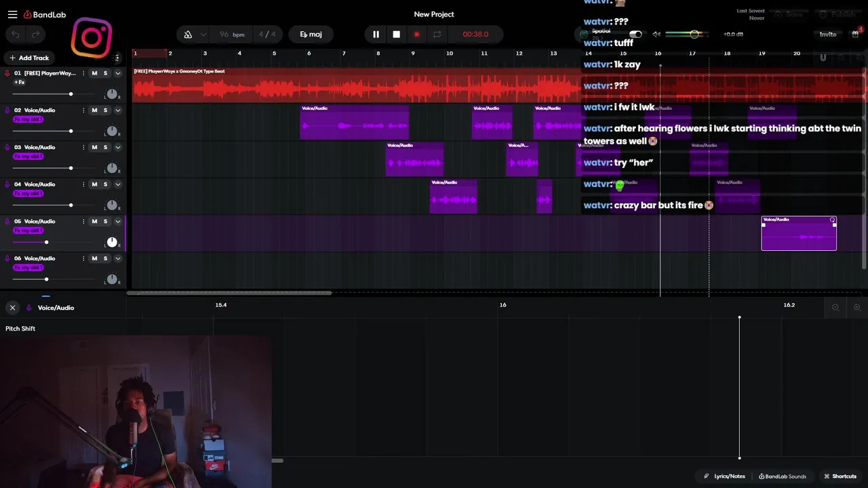Viewport: 868px width, 488px height.
Task: Adjust track 01 volume slider
Action: pos(71,94)
